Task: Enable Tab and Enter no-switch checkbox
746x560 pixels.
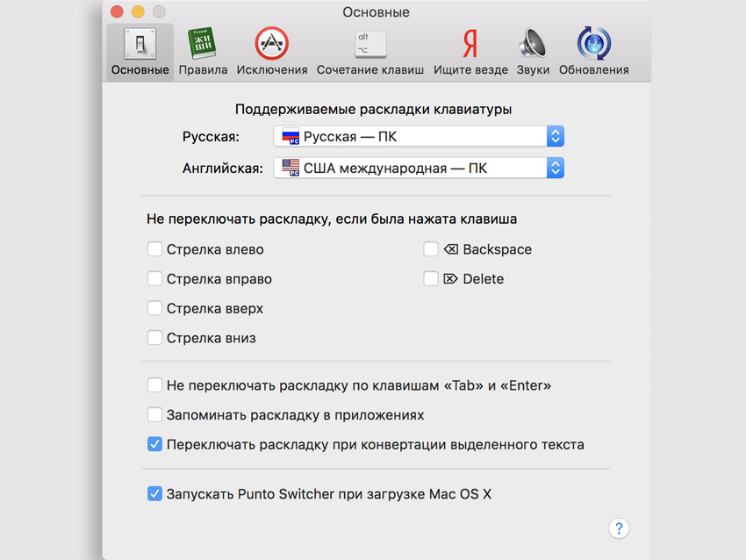Action: [154, 385]
